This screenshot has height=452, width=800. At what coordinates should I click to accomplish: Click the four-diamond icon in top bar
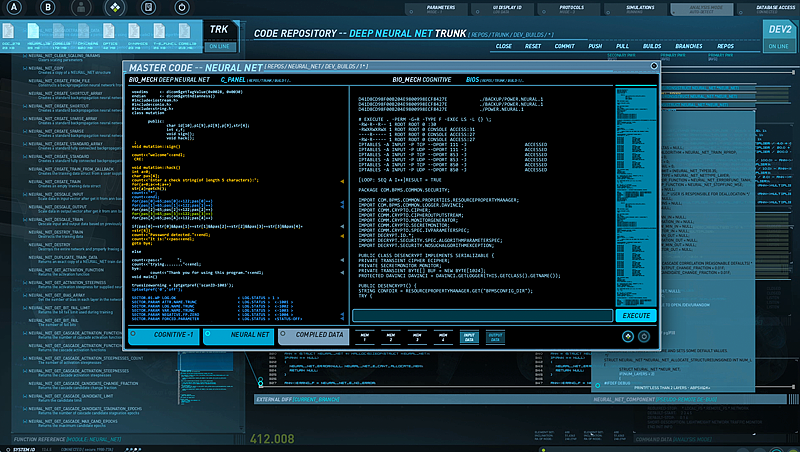(115, 9)
